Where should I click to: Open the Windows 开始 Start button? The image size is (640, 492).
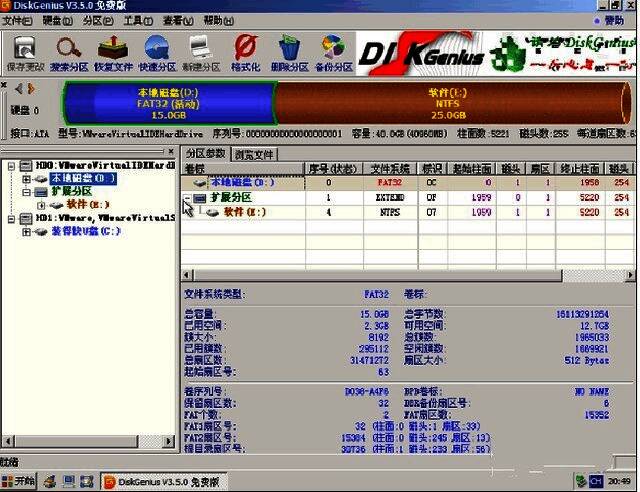(18, 481)
